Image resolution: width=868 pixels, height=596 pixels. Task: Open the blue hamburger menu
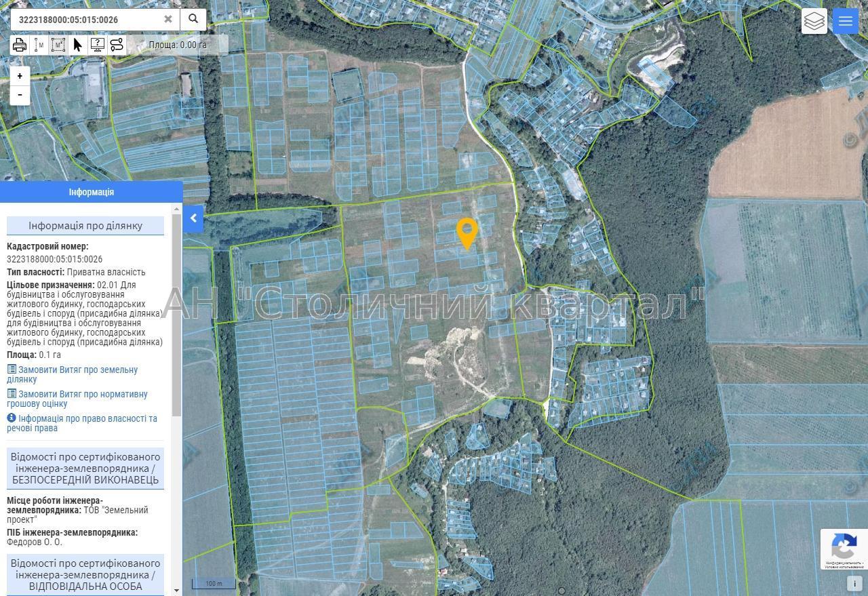click(x=845, y=21)
